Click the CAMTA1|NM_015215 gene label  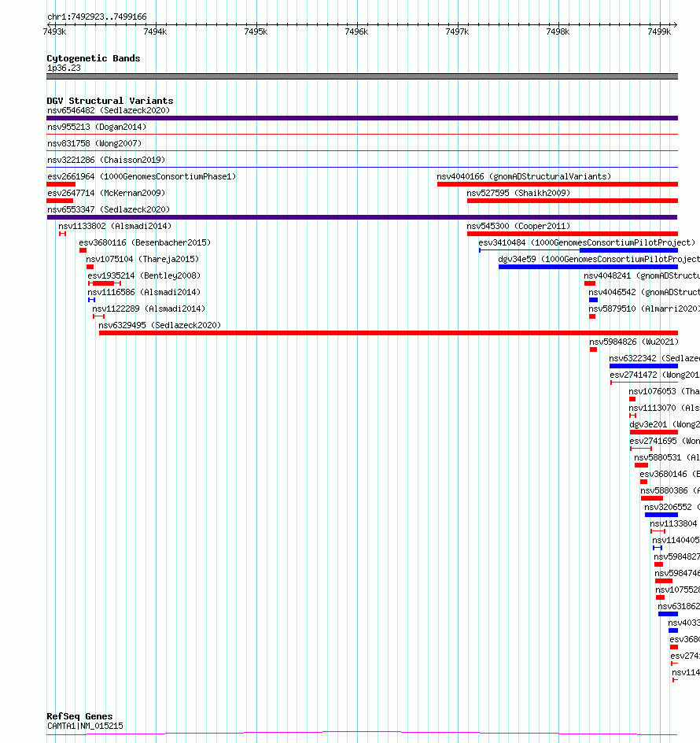pos(85,726)
